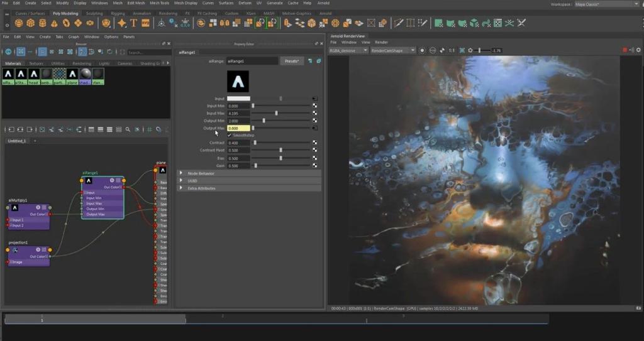Click the 1:1 zoom icon in RenderView

452,50
